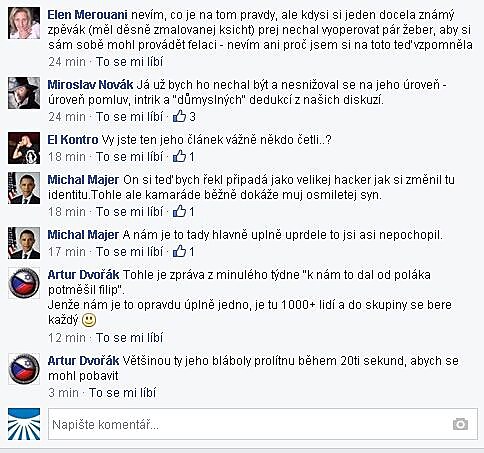The image size is (484, 453).
Task: Like Artur Dvořák's 3 min comment
Action: [x=122, y=392]
